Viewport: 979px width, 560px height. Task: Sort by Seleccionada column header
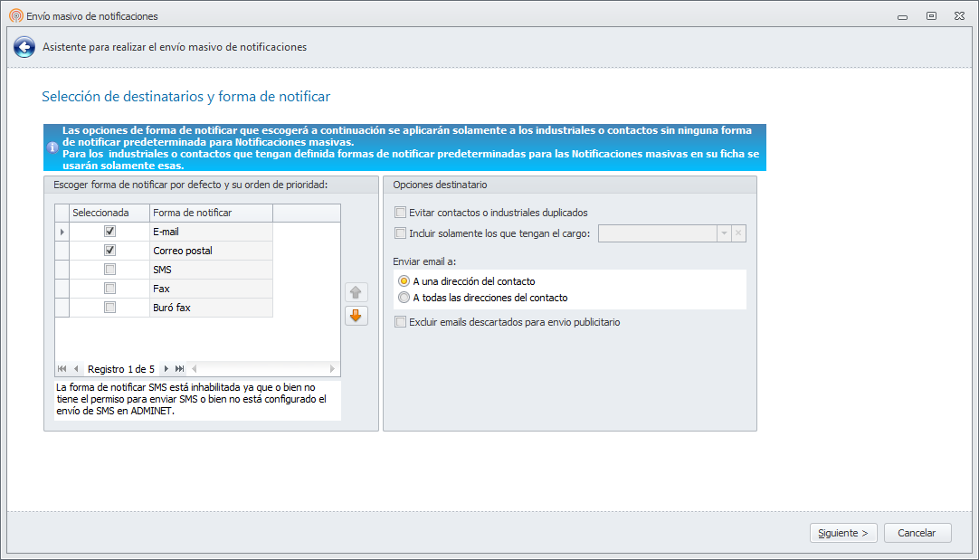[x=109, y=213]
